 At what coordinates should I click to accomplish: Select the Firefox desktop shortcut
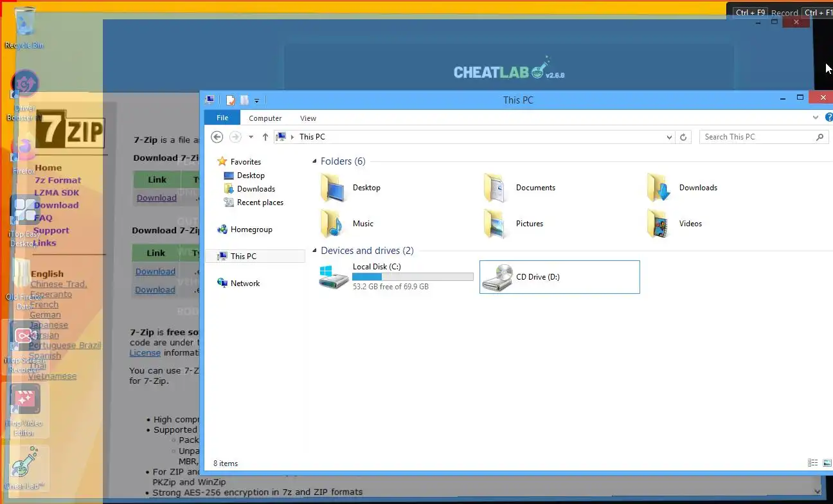[x=24, y=154]
